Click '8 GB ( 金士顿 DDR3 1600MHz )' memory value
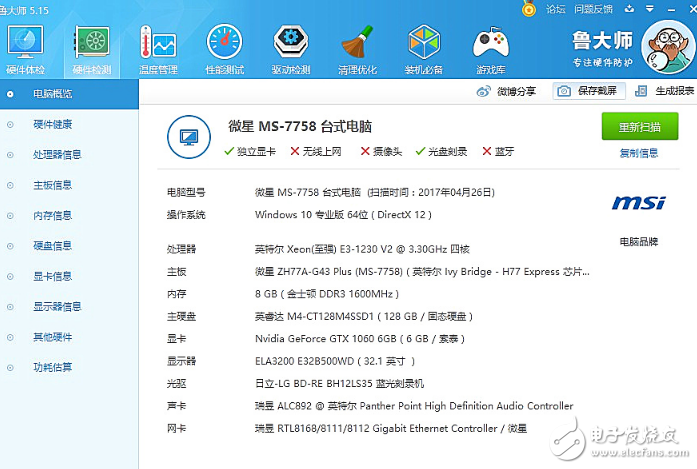Viewport: 697px width, 469px height. pos(327,294)
